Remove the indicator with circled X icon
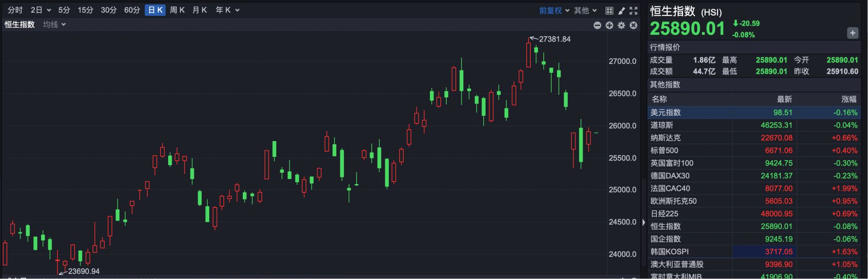 coord(633,25)
